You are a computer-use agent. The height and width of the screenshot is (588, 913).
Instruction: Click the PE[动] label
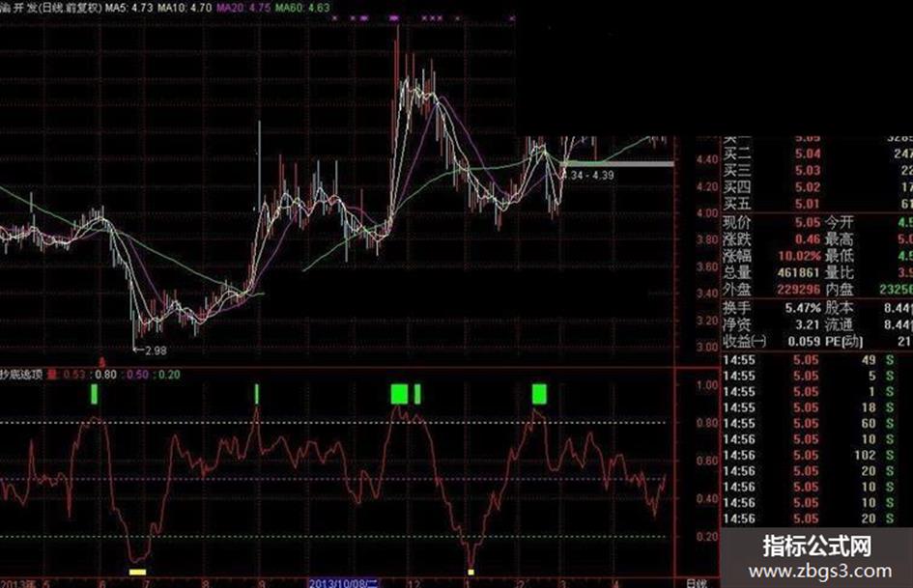click(844, 342)
